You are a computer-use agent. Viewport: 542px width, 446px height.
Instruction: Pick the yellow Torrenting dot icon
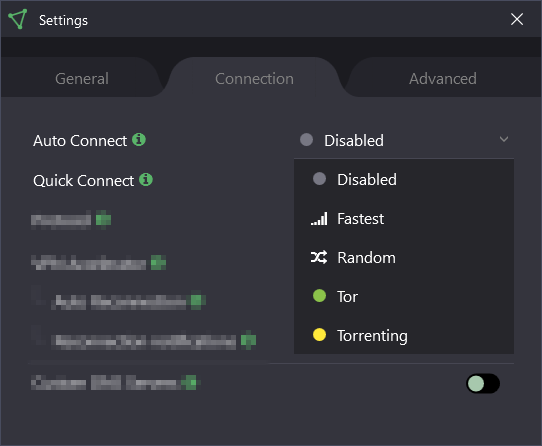click(319, 335)
